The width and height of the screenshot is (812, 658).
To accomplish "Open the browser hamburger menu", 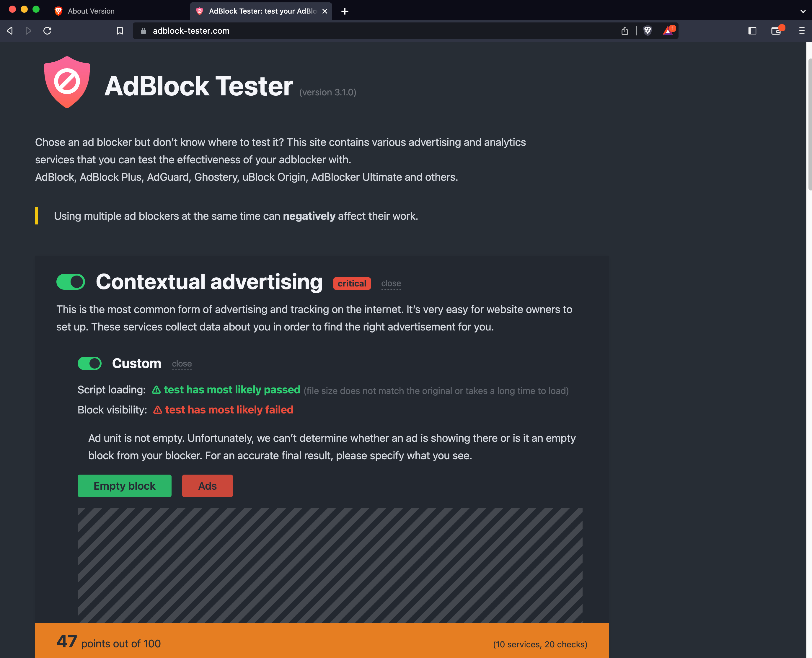I will click(802, 31).
